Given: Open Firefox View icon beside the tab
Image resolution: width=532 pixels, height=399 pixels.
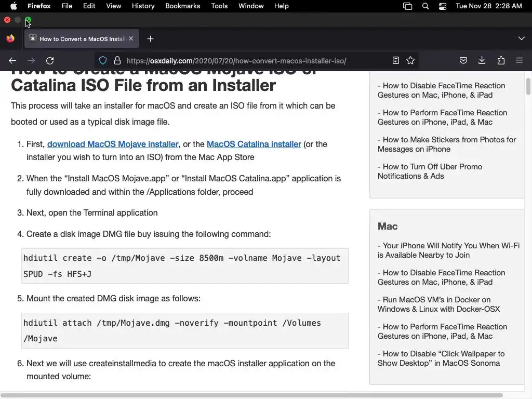Looking at the screenshot, I should [x=10, y=38].
